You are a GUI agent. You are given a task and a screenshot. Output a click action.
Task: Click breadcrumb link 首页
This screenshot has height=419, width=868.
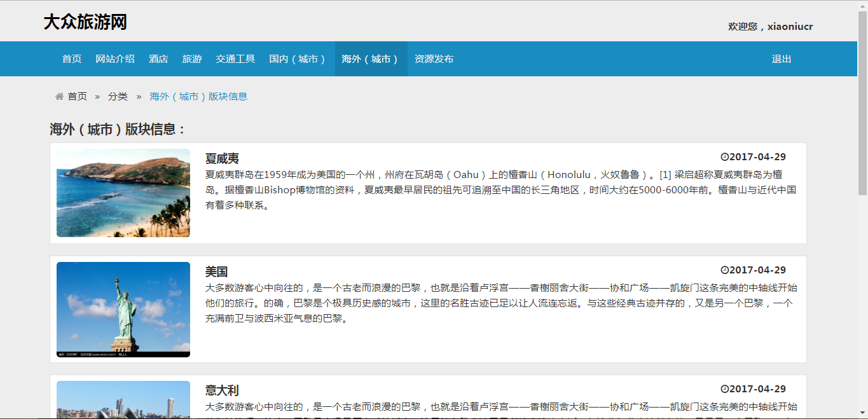click(78, 97)
